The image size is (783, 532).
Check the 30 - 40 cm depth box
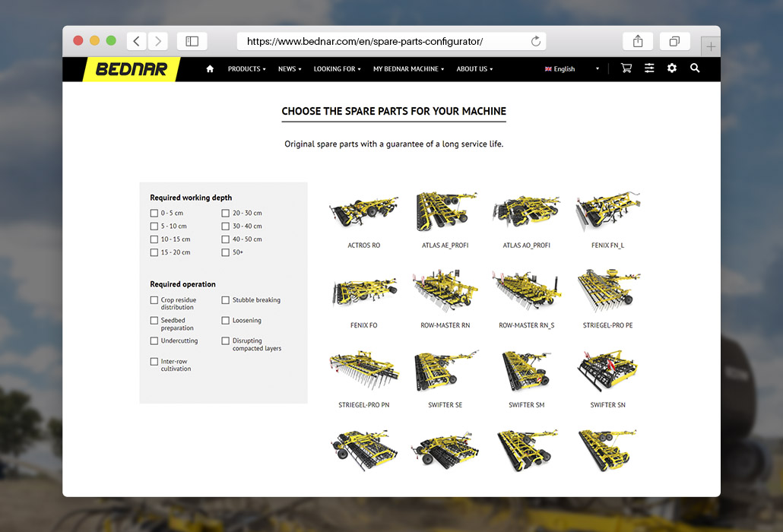point(226,226)
